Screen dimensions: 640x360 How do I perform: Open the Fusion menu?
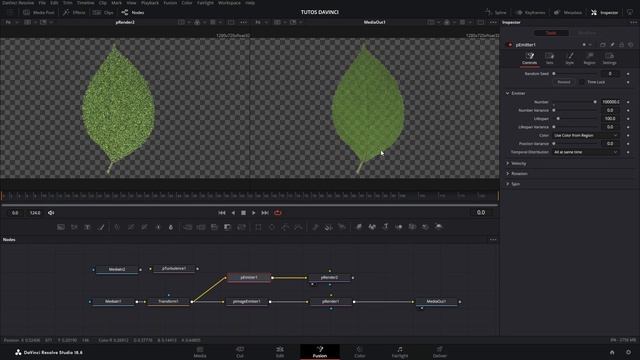pos(170,3)
